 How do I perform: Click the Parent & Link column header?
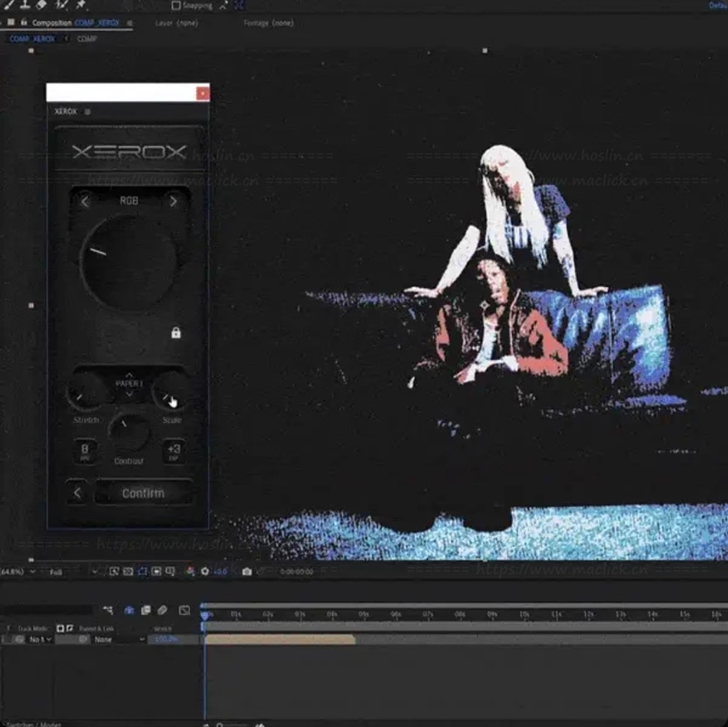pyautogui.click(x=96, y=628)
